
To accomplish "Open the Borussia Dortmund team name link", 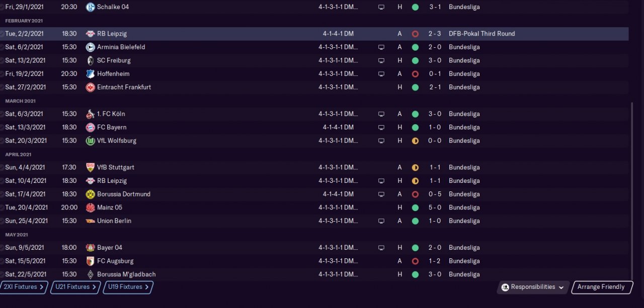I will (x=124, y=194).
